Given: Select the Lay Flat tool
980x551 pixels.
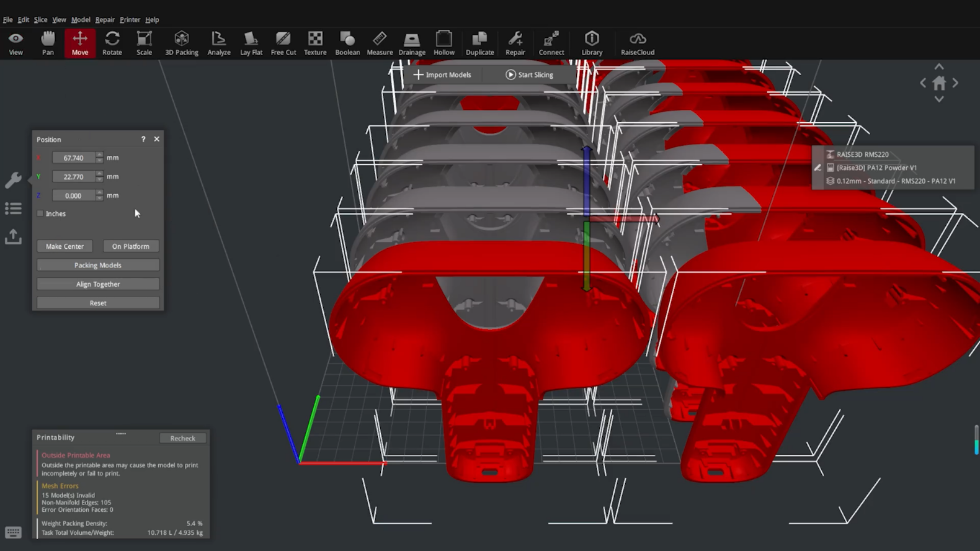Looking at the screenshot, I should coord(251,43).
